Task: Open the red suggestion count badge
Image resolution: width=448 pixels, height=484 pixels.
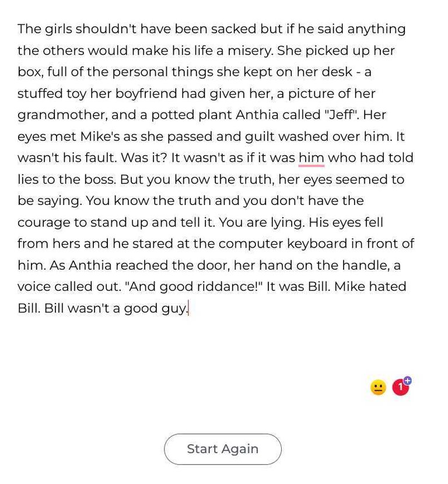Action: coord(400,388)
